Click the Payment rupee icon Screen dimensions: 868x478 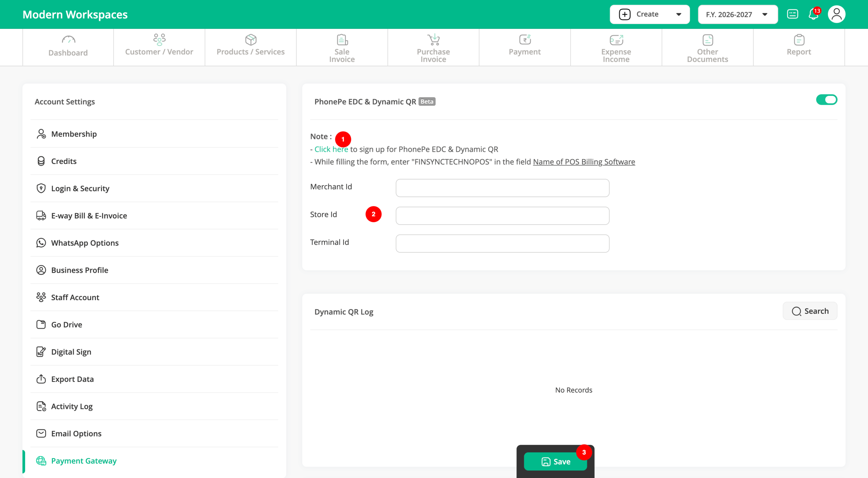(x=525, y=40)
